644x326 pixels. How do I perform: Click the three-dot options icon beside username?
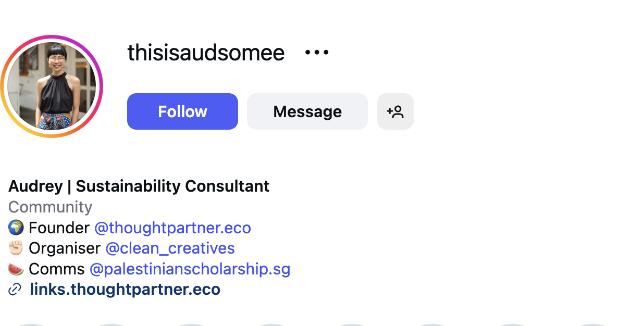(x=316, y=52)
